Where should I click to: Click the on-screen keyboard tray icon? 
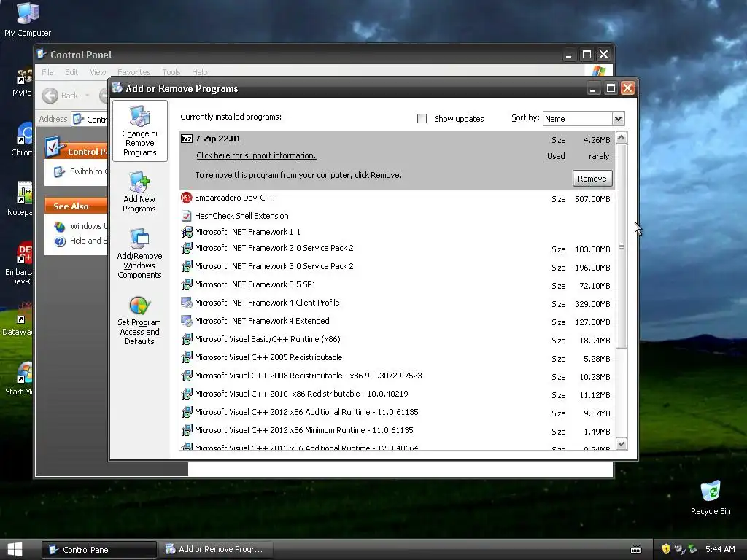click(x=636, y=550)
